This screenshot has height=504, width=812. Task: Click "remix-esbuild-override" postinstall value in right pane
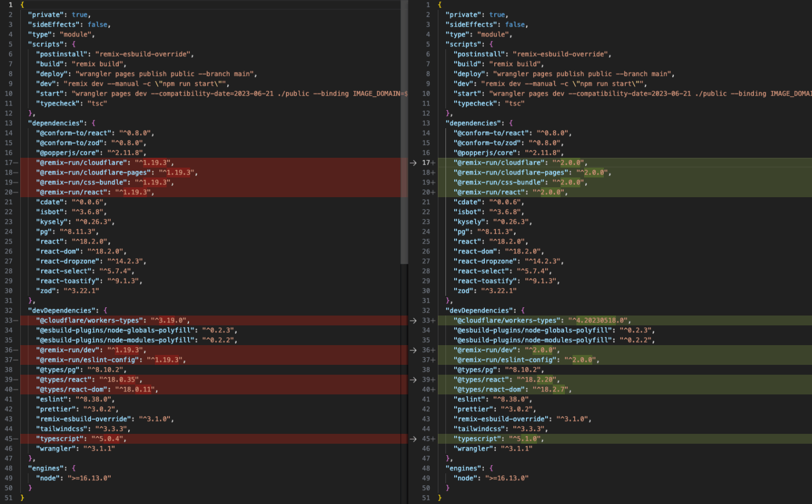pos(560,55)
